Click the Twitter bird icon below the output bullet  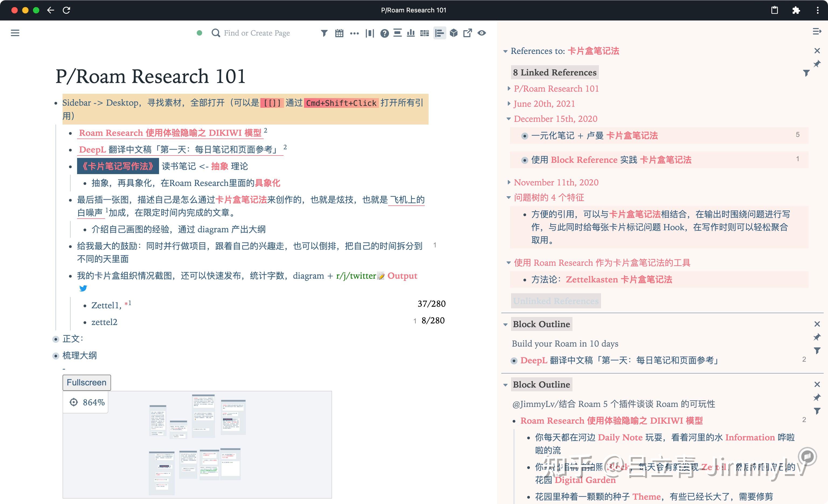83,288
